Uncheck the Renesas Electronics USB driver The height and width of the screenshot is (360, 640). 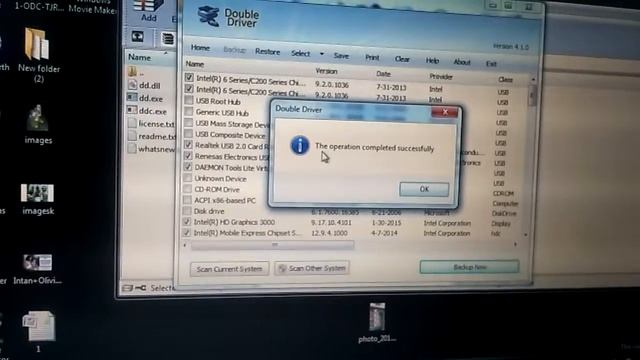188,156
